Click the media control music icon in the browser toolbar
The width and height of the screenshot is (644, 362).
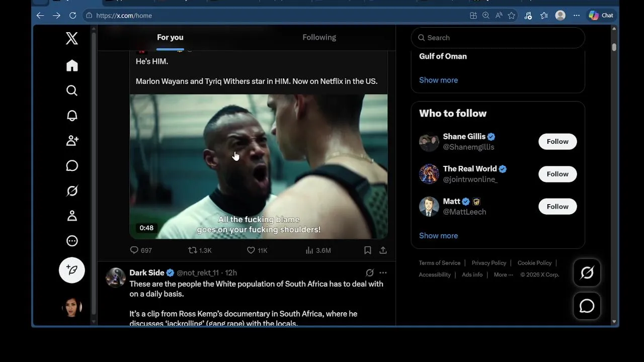(x=528, y=16)
